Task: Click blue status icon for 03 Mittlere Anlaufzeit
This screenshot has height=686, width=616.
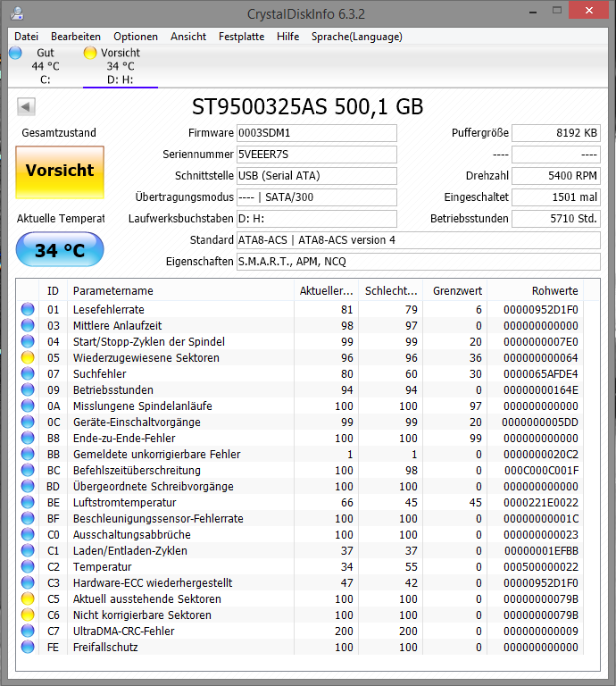Action: pos(28,325)
